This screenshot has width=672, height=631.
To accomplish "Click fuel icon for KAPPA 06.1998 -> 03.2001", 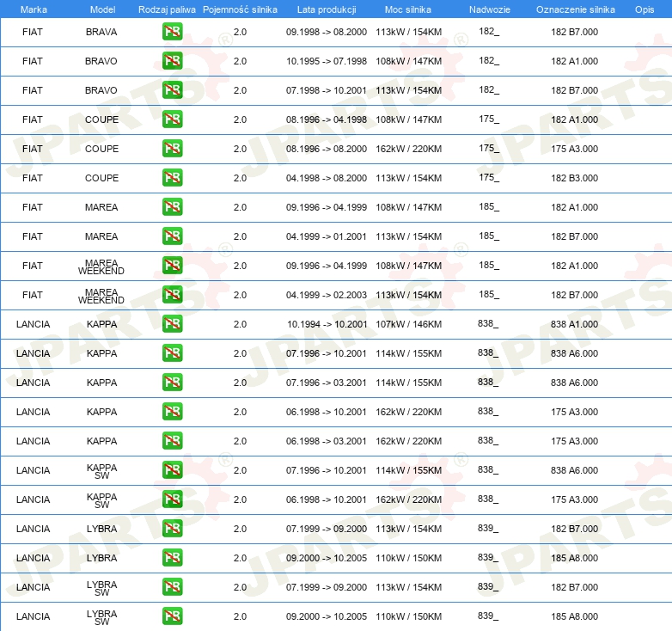I will [172, 441].
